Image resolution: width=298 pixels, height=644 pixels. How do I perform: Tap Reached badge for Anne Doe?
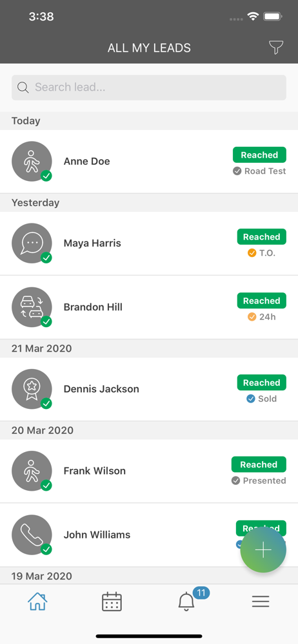click(259, 155)
